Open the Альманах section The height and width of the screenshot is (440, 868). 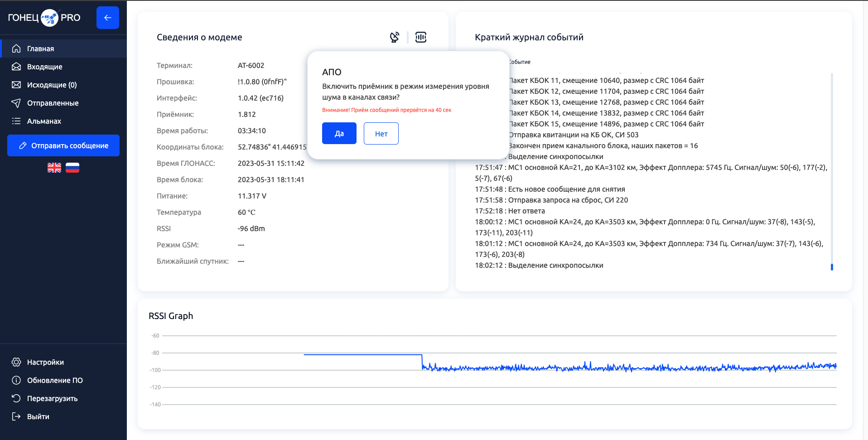pos(44,121)
